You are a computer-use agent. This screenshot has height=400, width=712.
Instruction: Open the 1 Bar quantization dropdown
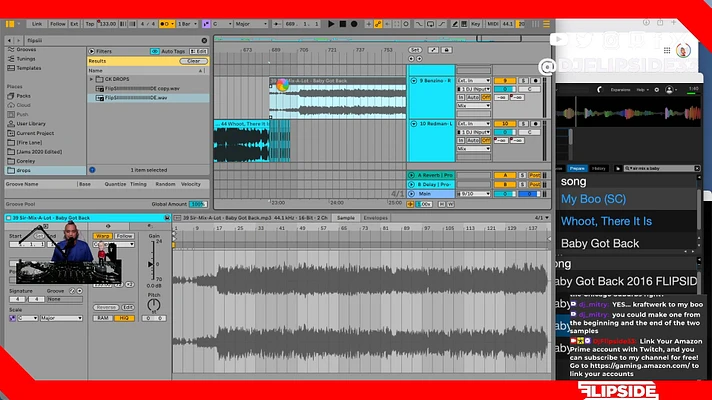[x=187, y=24]
